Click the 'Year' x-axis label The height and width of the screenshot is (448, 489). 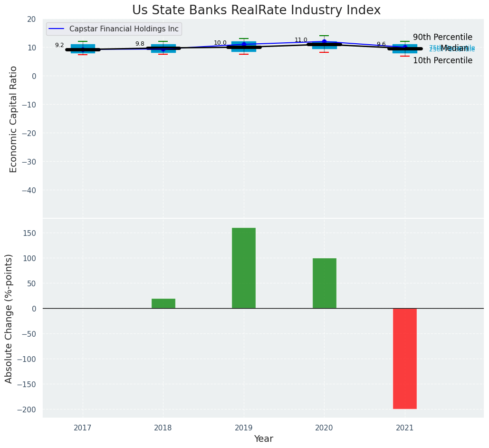click(263, 438)
